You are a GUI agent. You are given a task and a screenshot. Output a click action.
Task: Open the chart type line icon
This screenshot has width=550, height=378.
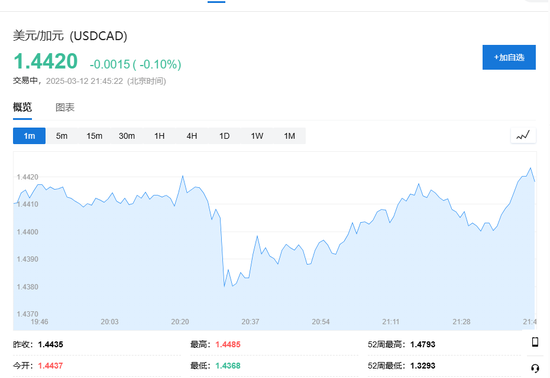point(523,135)
